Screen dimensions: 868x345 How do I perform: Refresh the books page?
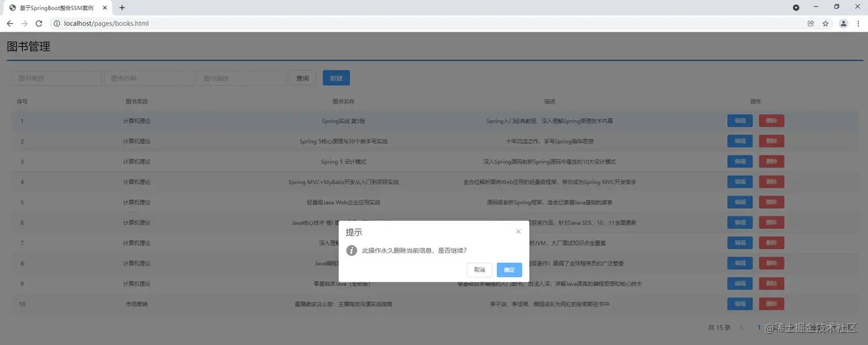click(x=38, y=24)
